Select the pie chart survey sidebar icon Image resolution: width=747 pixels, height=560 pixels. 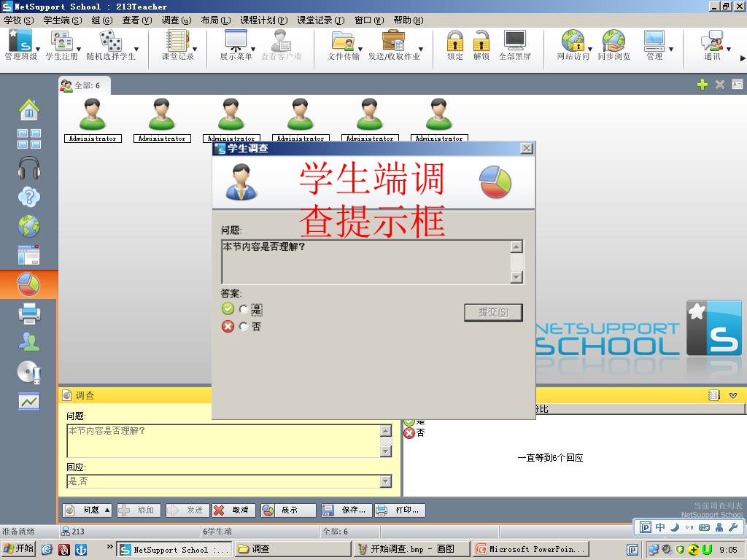point(29,285)
